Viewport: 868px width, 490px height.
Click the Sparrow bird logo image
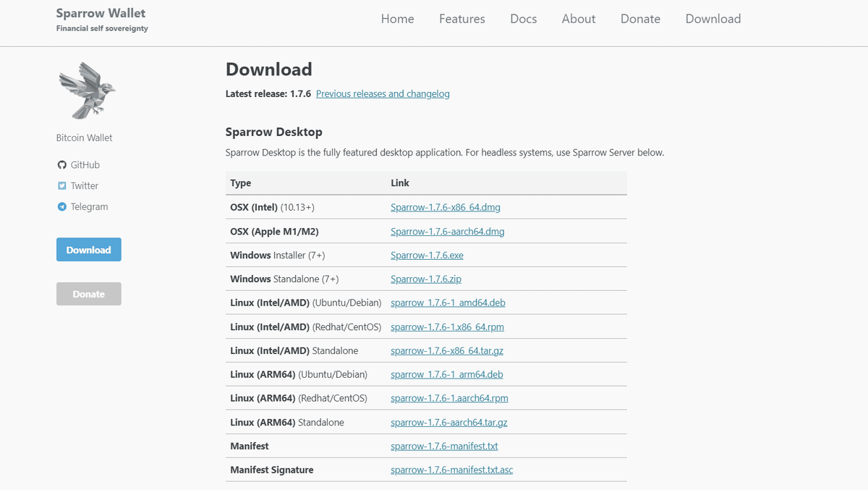click(87, 90)
